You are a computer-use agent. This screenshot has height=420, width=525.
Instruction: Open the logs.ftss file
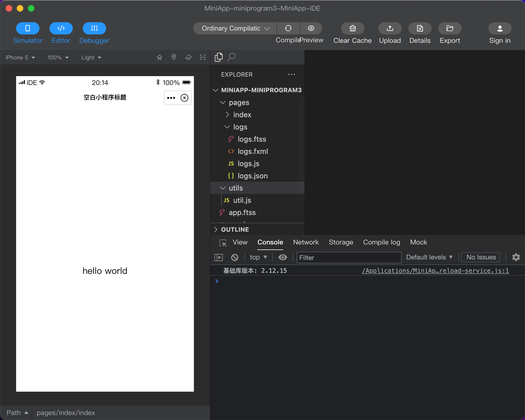coord(257,139)
